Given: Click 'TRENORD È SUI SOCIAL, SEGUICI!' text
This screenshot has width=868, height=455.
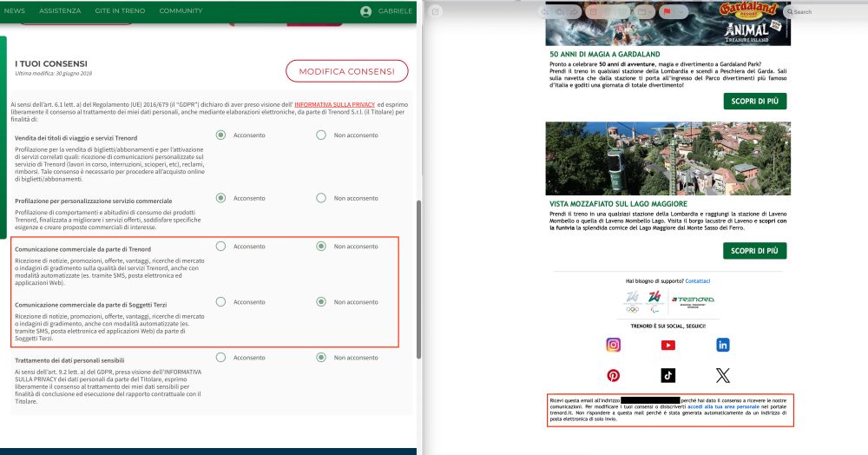Looking at the screenshot, I should coord(668,326).
